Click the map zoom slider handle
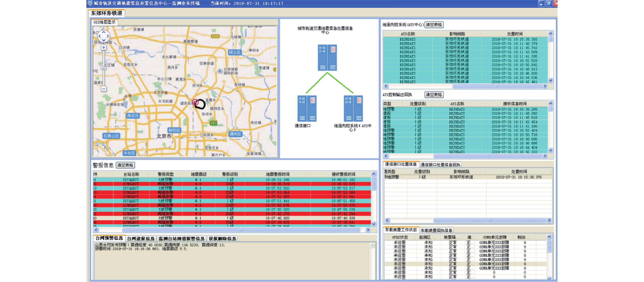644x282 pixels. 103,68
